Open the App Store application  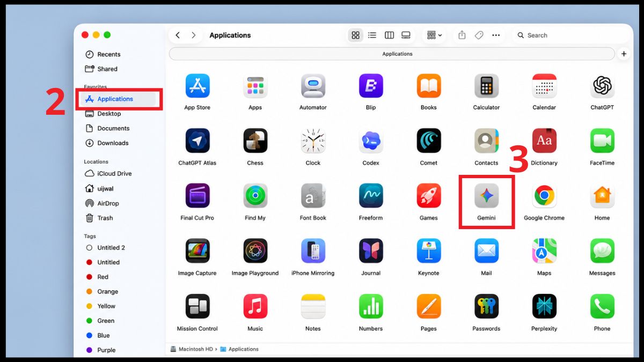click(197, 86)
